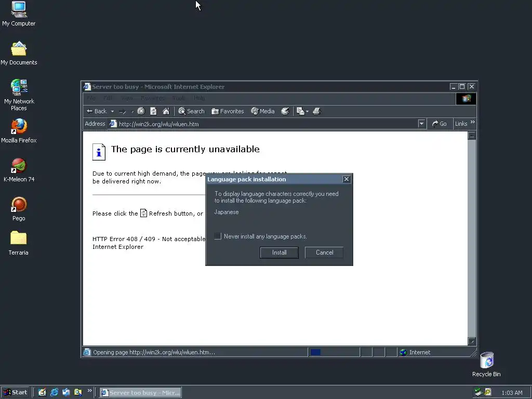Click the Japanese language pack text
The width and height of the screenshot is (532, 399).
click(227, 212)
